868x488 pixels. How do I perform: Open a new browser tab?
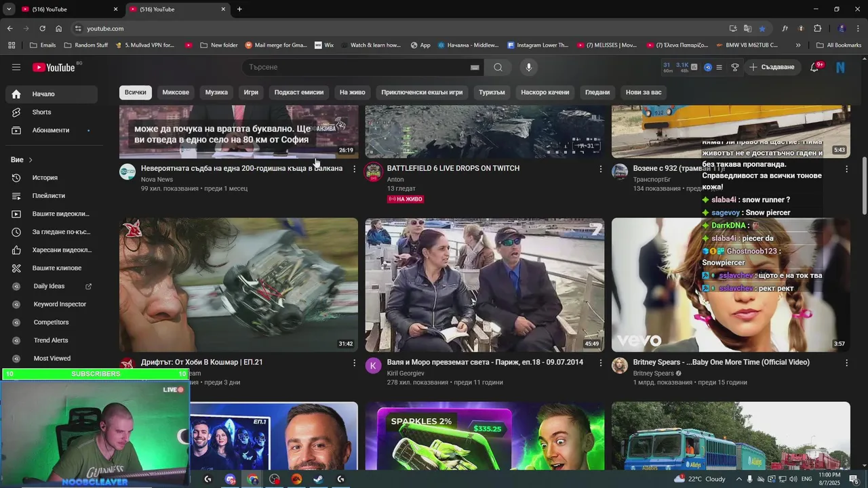[x=239, y=9]
